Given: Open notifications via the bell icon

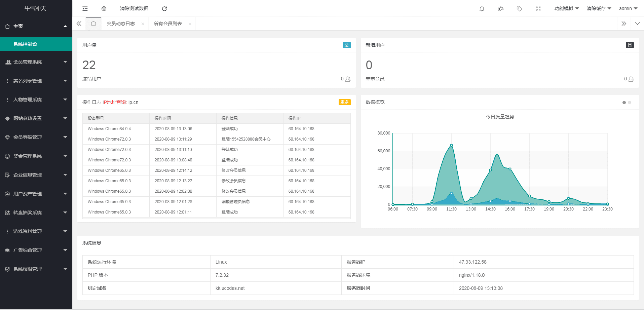Looking at the screenshot, I should pos(482,9).
